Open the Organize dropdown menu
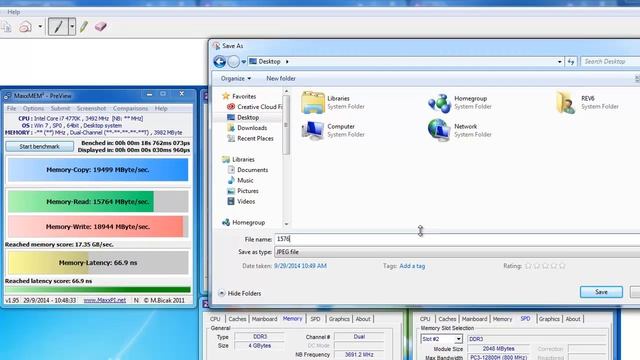 [236, 78]
